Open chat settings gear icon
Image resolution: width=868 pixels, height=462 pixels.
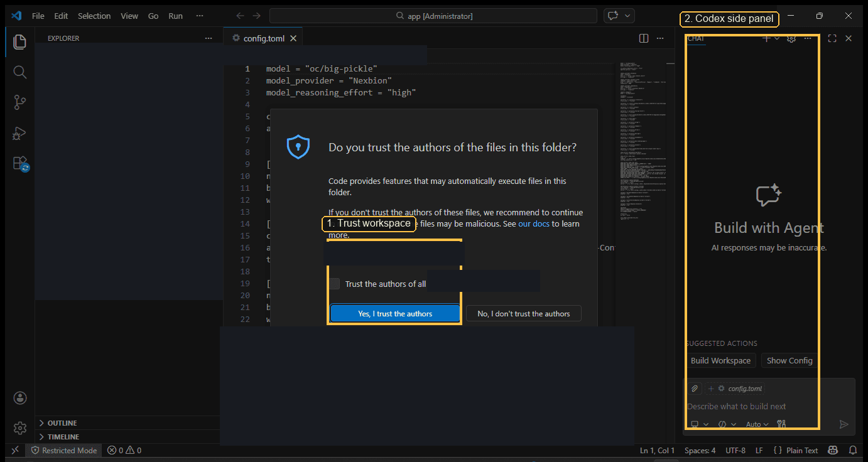pos(791,38)
